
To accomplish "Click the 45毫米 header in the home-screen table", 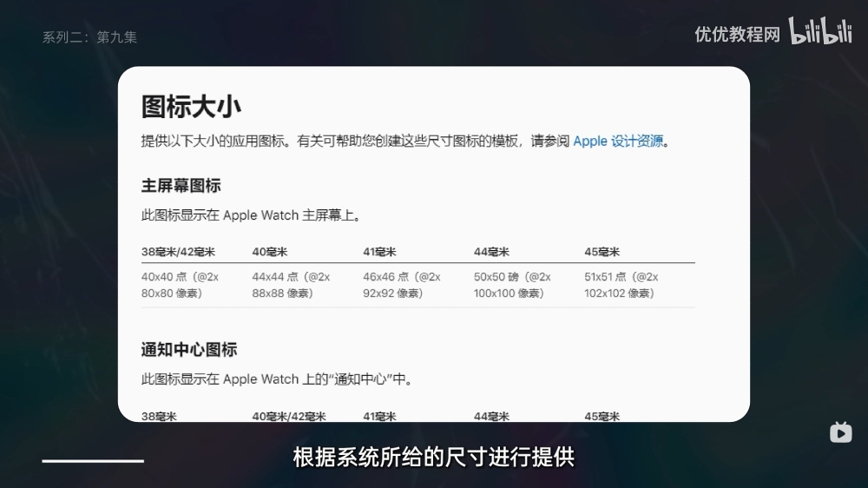I will pyautogui.click(x=602, y=252).
